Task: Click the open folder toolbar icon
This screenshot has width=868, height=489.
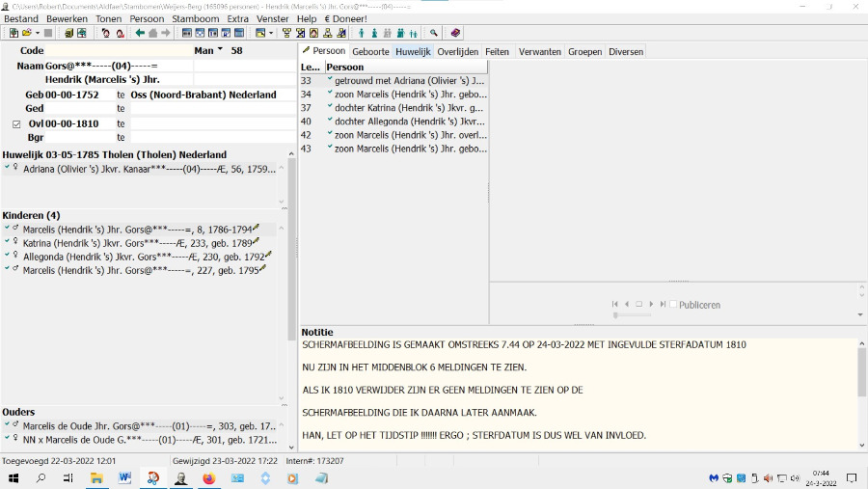Action: [x=25, y=33]
